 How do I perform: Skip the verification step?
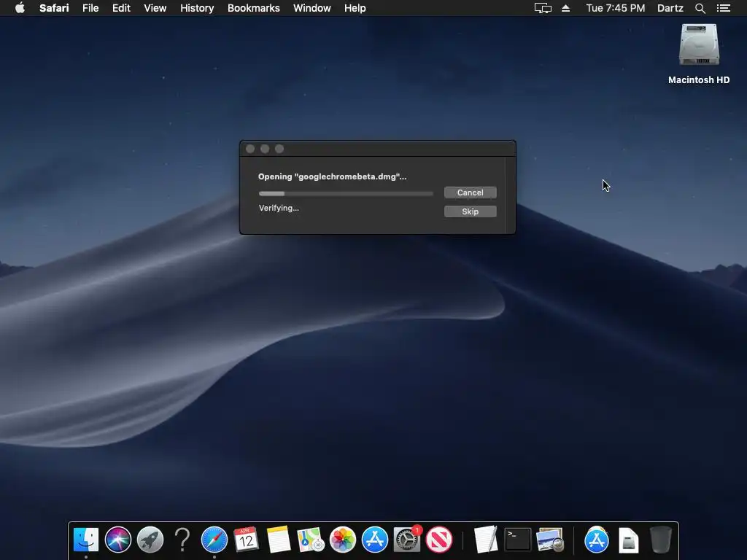[471, 211]
